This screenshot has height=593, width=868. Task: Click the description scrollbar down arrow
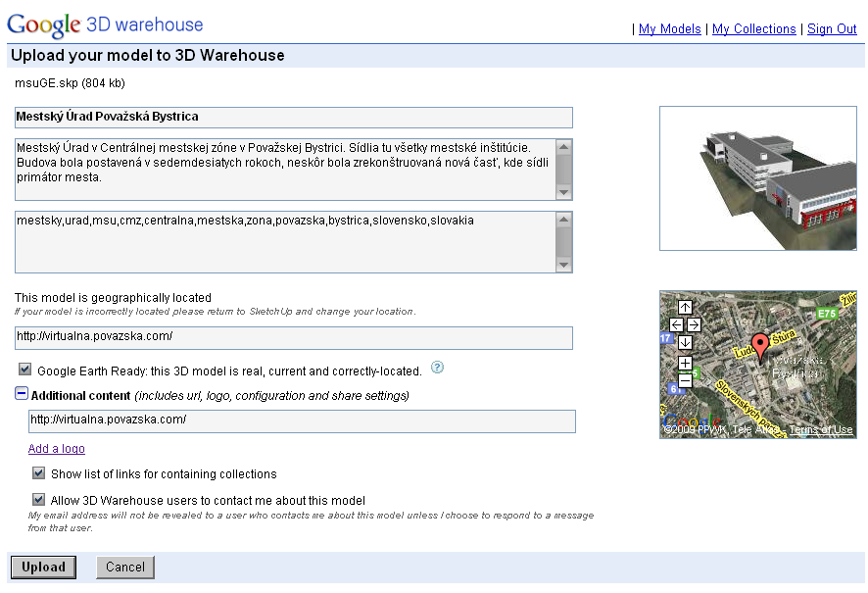pyautogui.click(x=563, y=192)
